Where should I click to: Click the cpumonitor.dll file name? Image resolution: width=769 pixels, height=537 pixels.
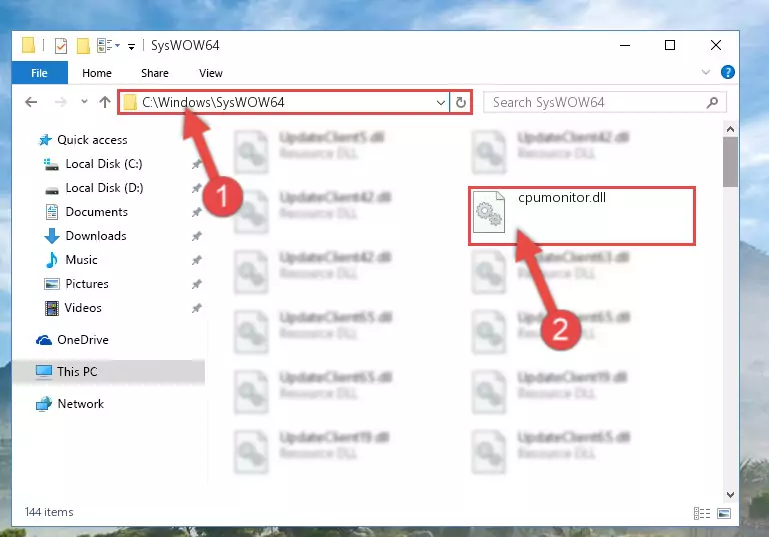(x=562, y=197)
